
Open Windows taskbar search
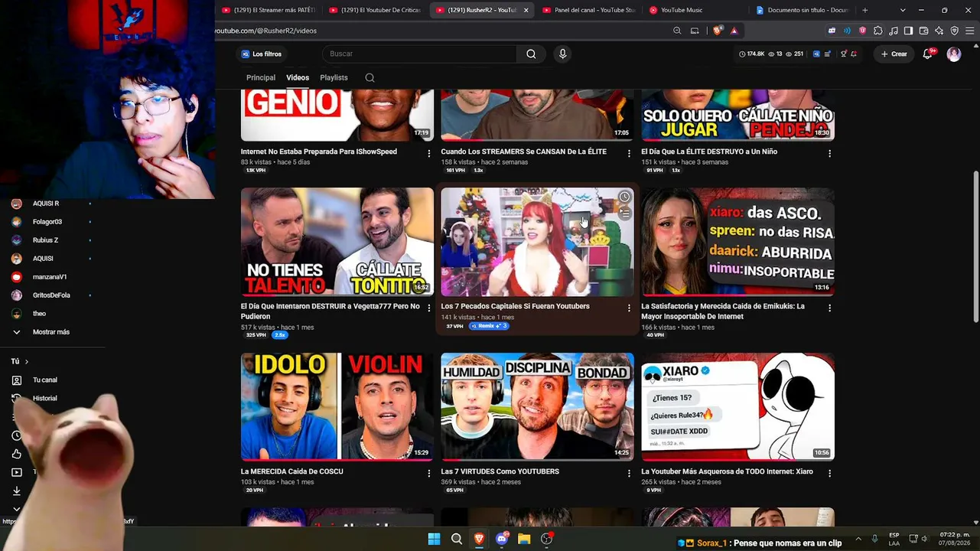point(457,539)
